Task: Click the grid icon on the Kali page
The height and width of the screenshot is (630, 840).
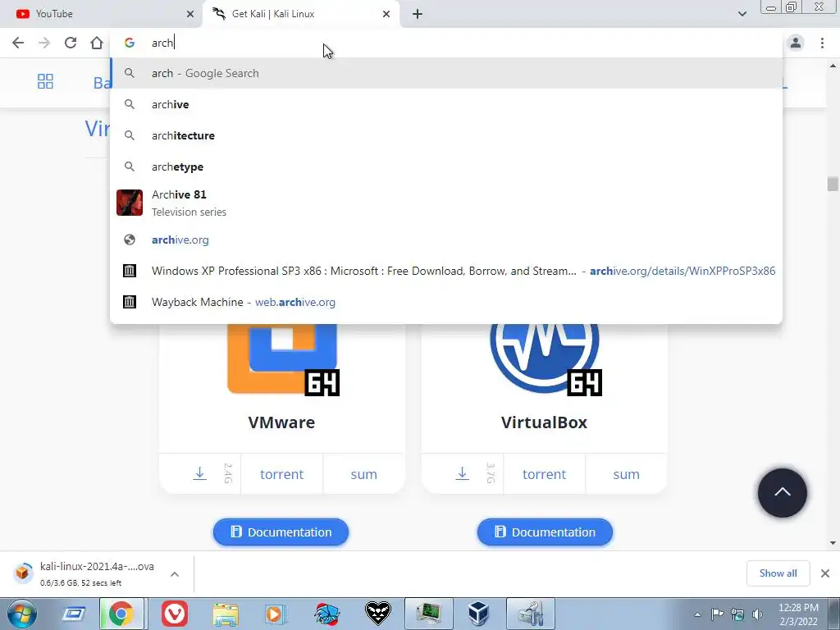Action: [x=46, y=81]
